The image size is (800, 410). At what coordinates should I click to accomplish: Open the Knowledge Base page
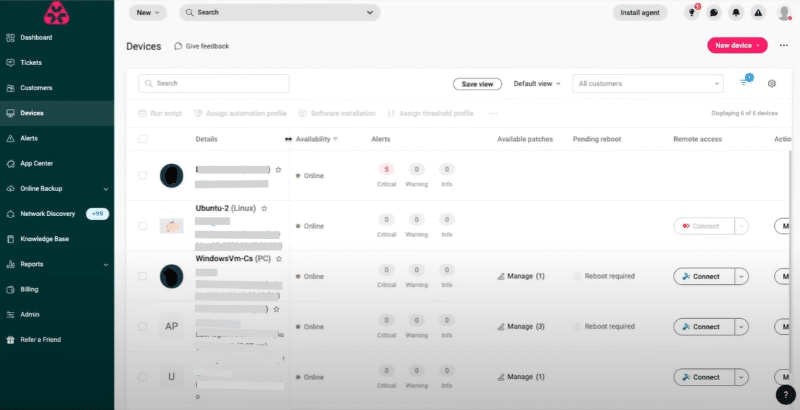44,239
